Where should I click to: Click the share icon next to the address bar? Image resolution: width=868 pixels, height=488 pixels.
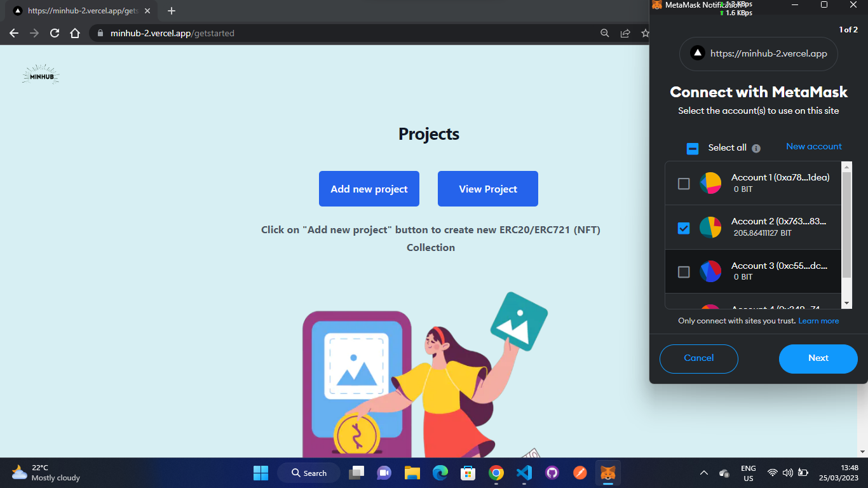click(625, 32)
